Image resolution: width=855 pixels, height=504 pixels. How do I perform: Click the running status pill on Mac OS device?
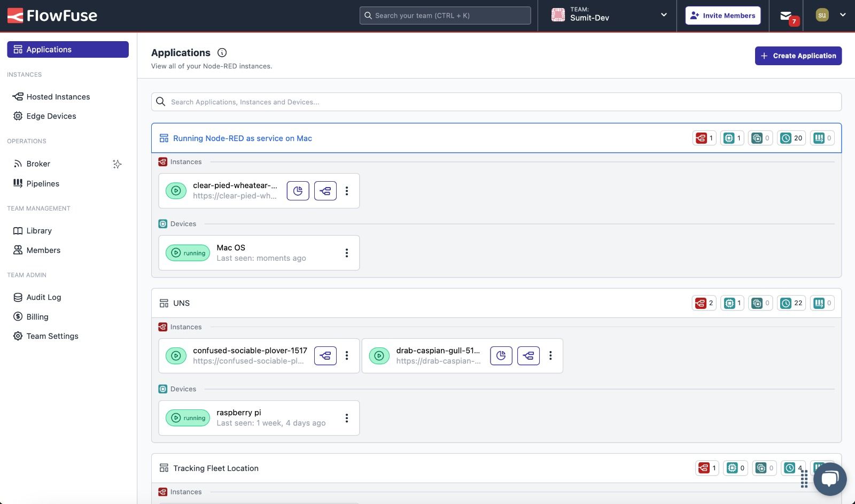point(188,253)
